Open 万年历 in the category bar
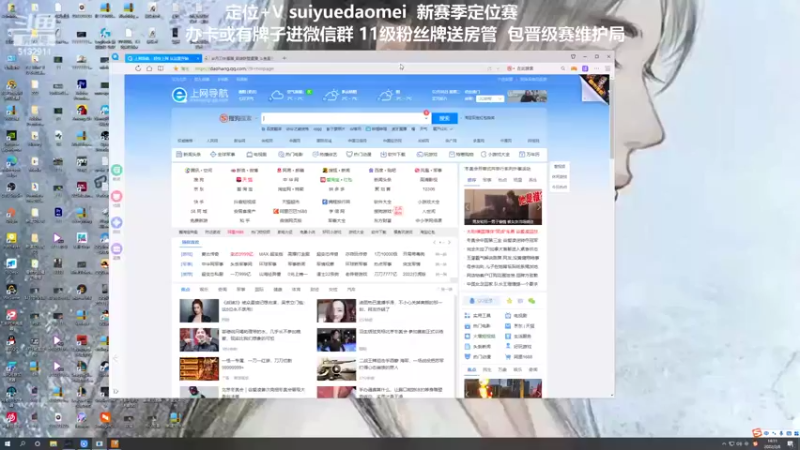The image size is (800, 450). coord(529,154)
